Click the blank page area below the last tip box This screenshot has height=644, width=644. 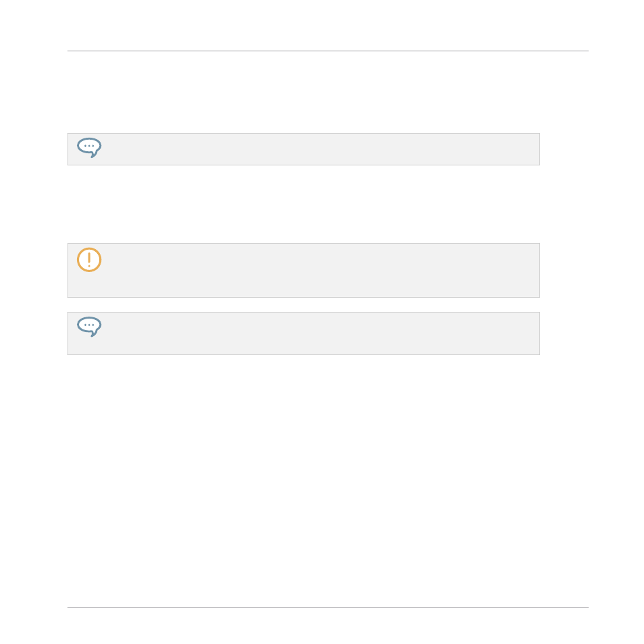pos(328,481)
